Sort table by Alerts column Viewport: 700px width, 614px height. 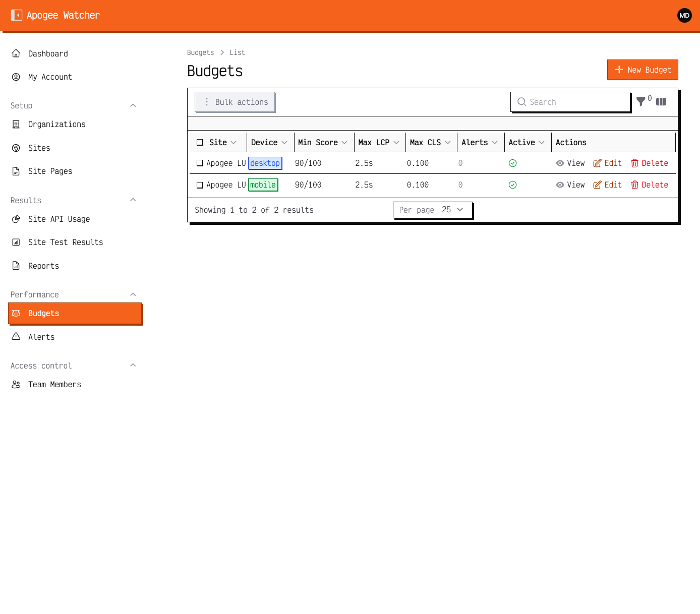point(480,142)
